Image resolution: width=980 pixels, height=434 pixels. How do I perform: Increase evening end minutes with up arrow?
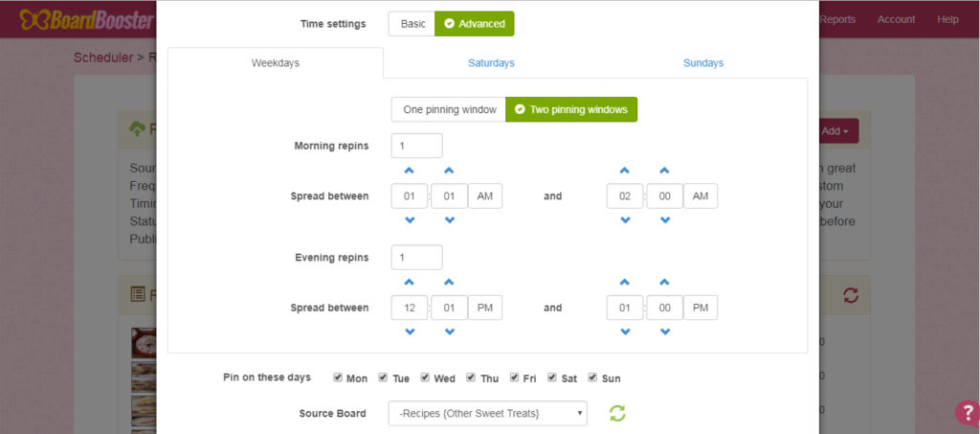pos(663,282)
